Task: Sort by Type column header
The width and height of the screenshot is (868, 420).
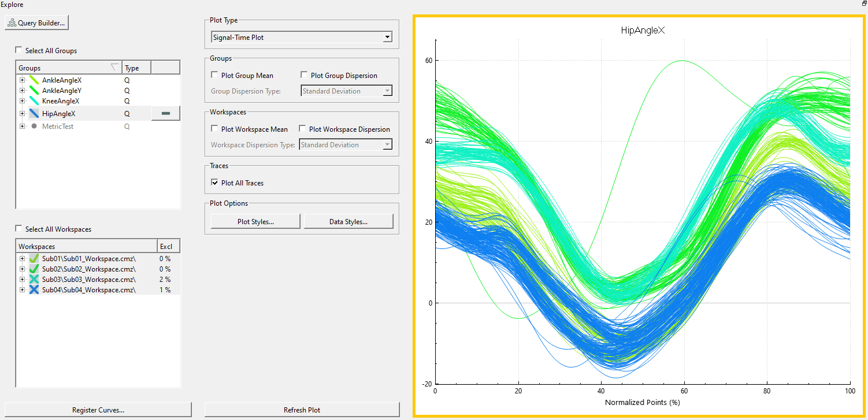Action: (136, 68)
